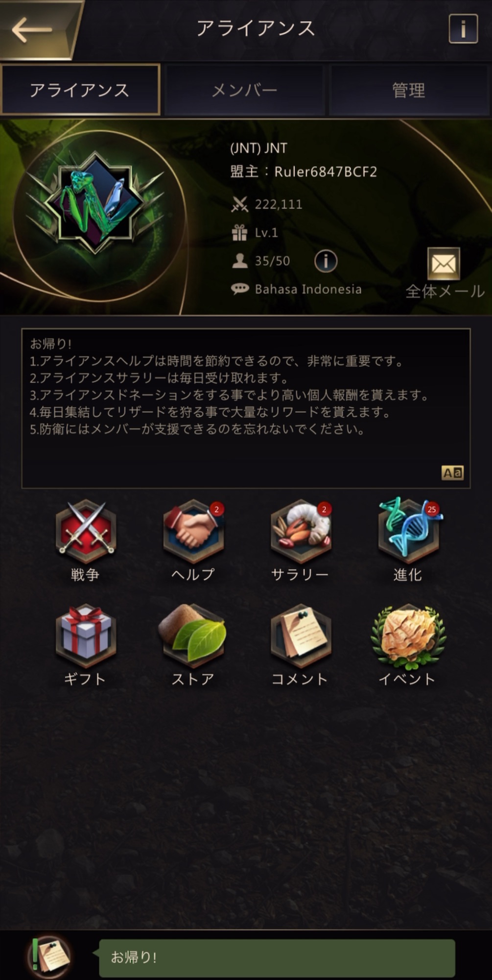The height and width of the screenshot is (980, 492).
Task: Open the info button in header
Action: (x=463, y=29)
